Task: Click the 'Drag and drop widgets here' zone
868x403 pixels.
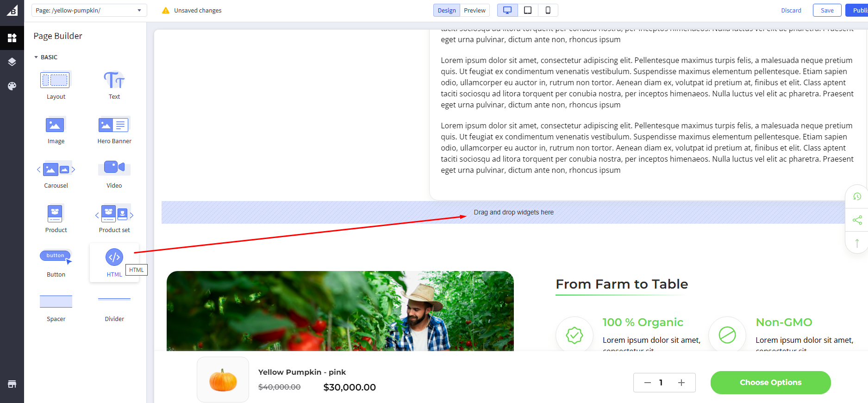Action: click(504, 212)
